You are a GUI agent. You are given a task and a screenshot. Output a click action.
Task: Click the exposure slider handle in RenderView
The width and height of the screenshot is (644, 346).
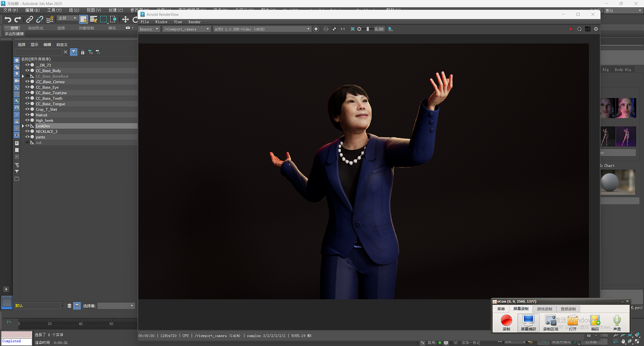point(368,29)
